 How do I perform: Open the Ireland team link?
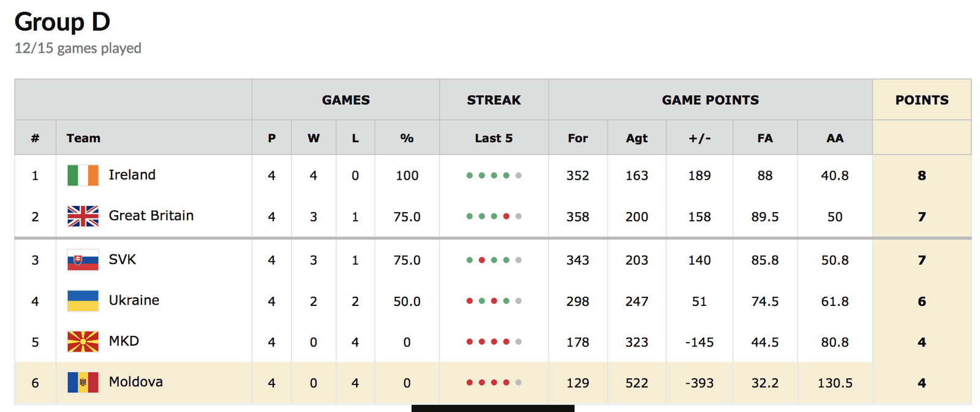132,175
